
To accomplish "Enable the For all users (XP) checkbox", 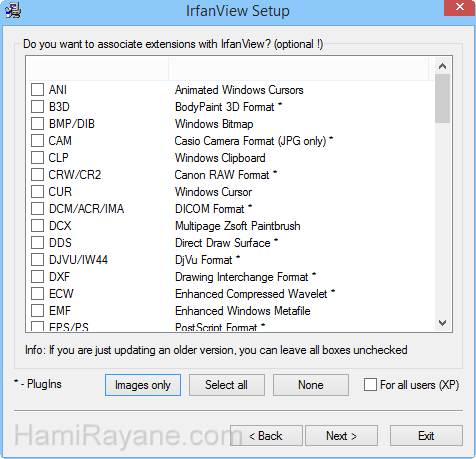I will click(370, 385).
